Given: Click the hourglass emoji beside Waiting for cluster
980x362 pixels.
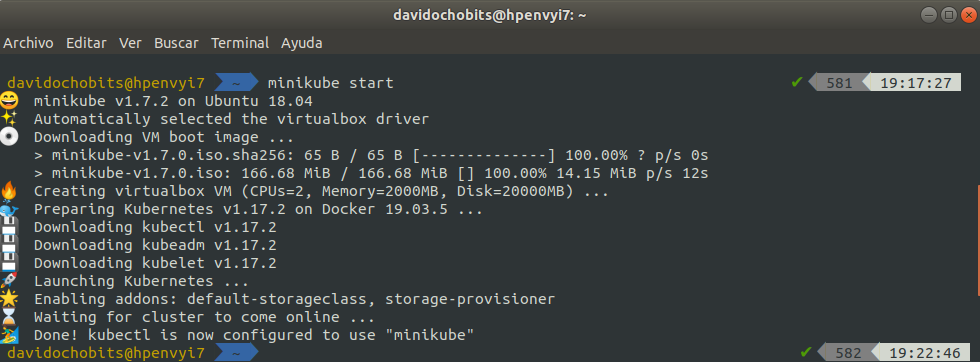Looking at the screenshot, I should [9, 317].
